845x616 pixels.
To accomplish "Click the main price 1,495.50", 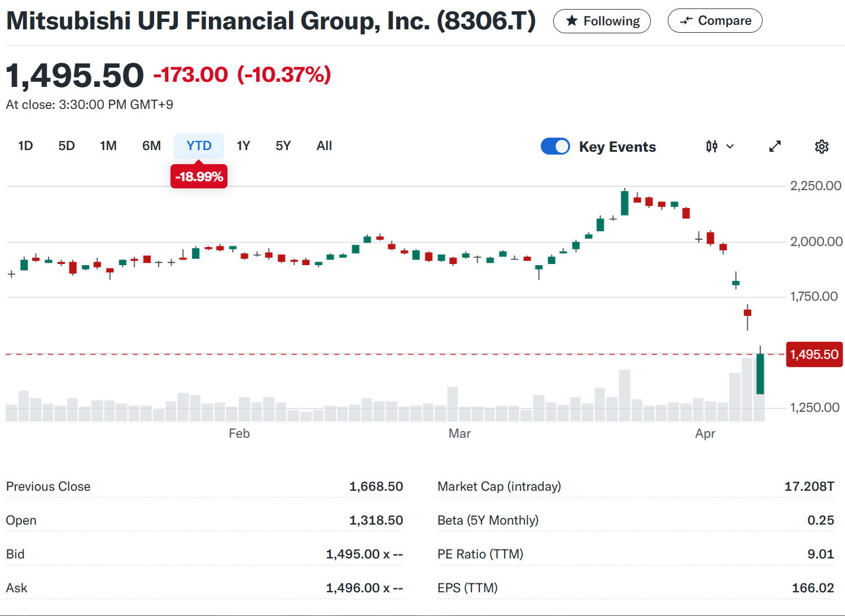I will point(75,76).
